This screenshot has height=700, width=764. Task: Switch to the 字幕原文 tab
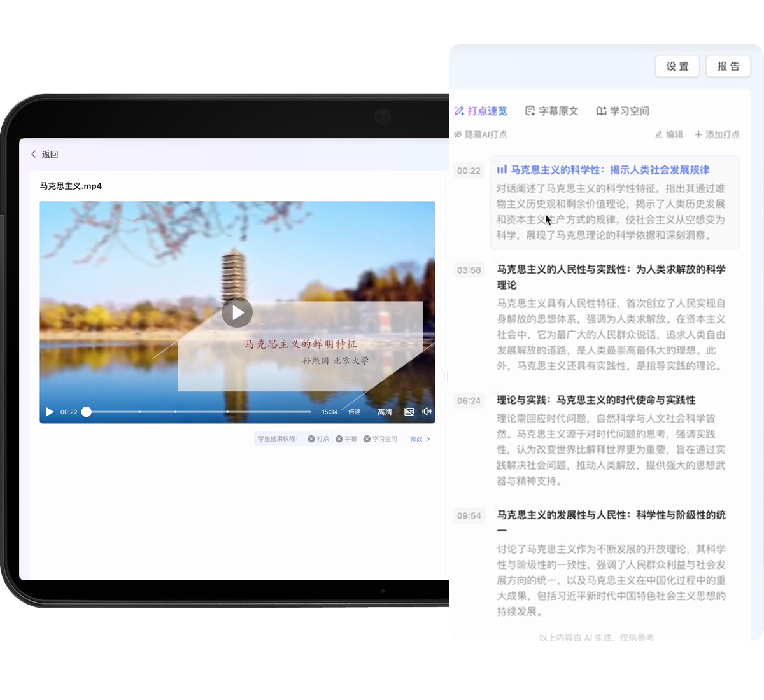click(x=551, y=111)
